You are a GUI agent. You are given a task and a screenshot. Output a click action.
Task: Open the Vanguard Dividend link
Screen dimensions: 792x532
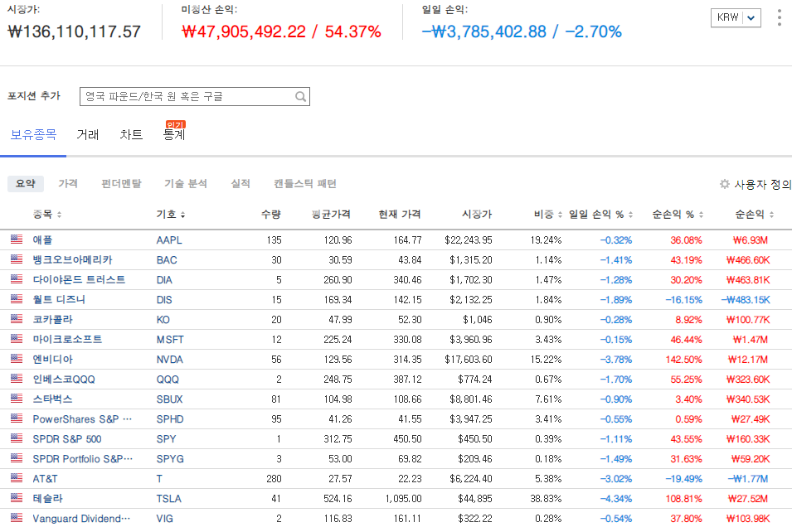click(81, 519)
